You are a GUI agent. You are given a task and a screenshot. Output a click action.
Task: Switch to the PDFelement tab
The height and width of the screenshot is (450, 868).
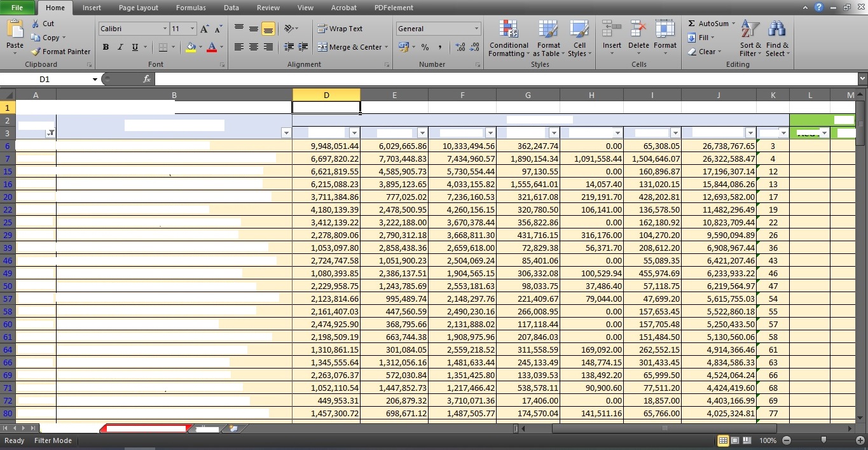pos(394,8)
